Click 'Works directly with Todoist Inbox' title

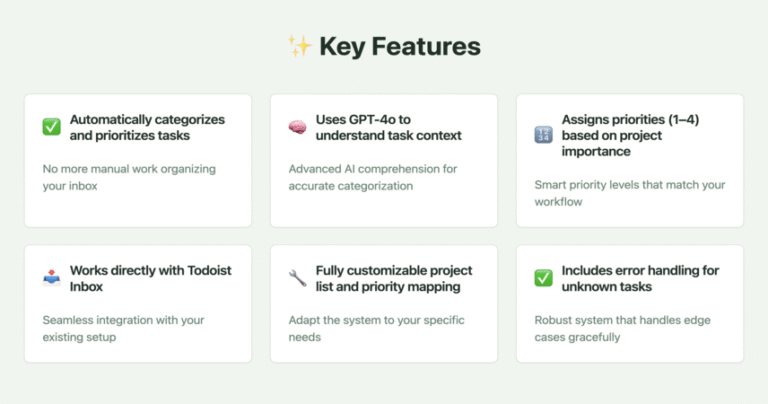click(150, 278)
